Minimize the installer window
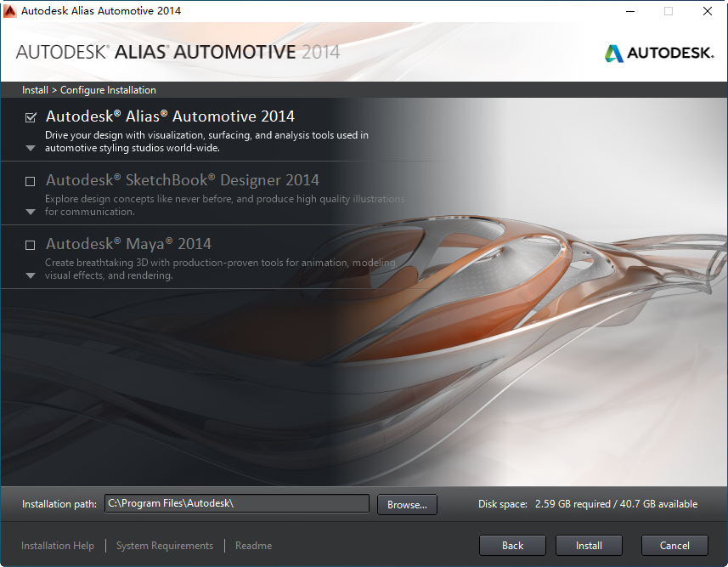This screenshot has width=728, height=567. [x=630, y=11]
